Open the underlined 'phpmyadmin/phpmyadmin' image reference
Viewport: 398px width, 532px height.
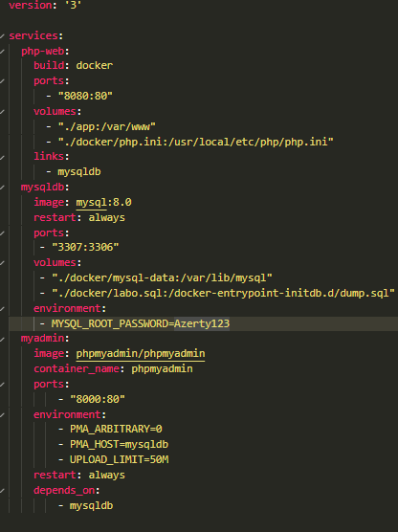pyautogui.click(x=140, y=353)
